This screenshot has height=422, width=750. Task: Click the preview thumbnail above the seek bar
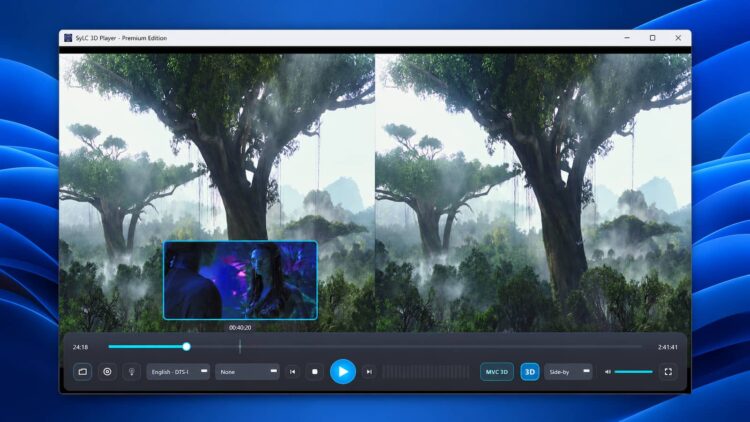coord(240,280)
